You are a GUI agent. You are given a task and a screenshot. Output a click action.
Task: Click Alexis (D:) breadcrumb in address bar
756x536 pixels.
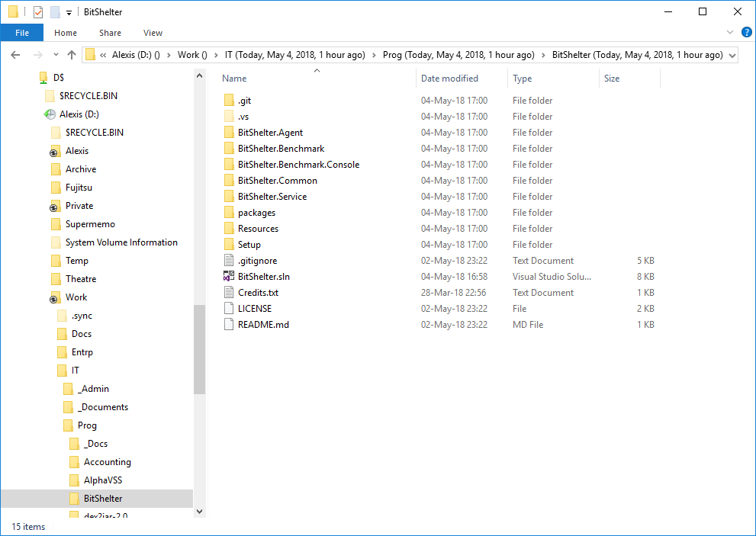click(x=136, y=55)
